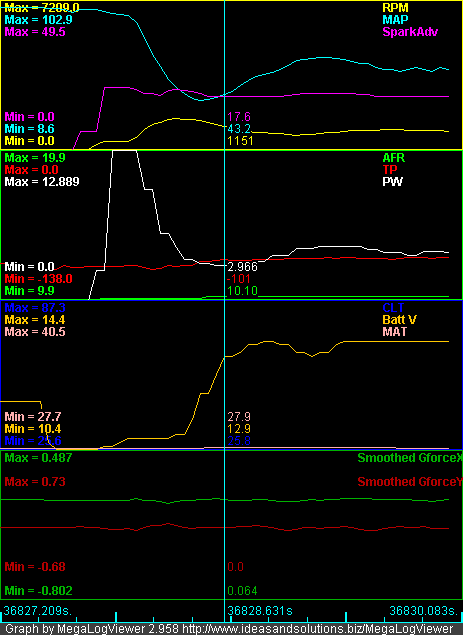Click the start time 36827.209s label
This screenshot has width=463, height=635.
pos(38,611)
